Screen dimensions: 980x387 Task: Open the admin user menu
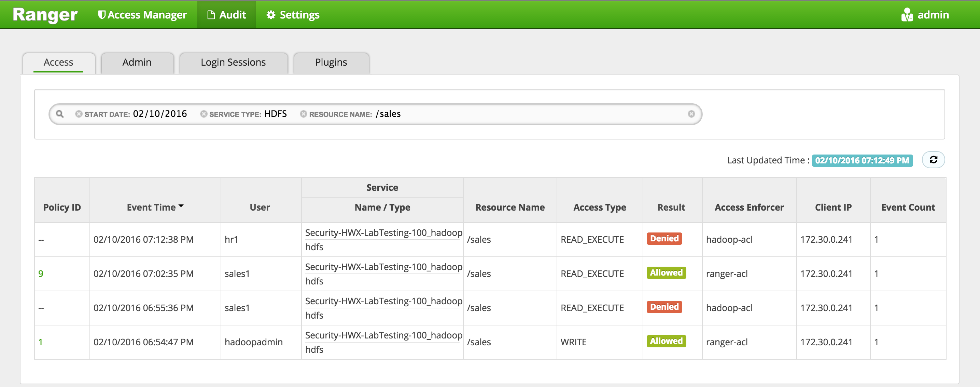point(925,15)
